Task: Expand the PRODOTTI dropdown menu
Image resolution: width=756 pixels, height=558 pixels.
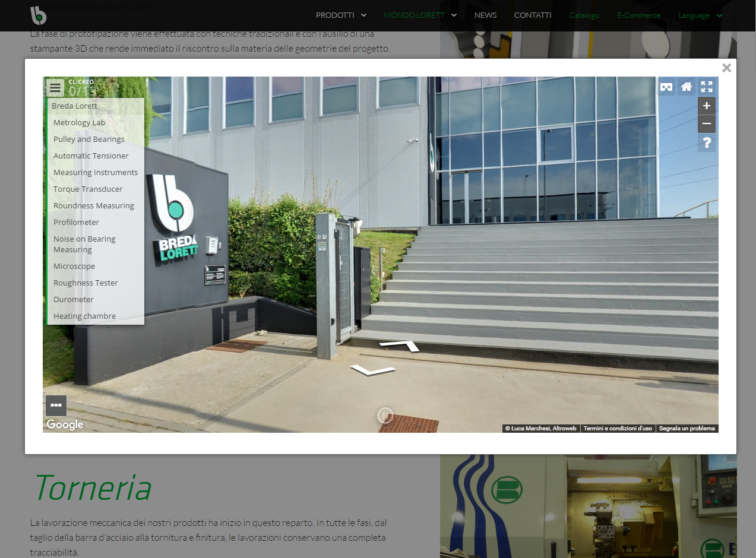Action: [341, 15]
